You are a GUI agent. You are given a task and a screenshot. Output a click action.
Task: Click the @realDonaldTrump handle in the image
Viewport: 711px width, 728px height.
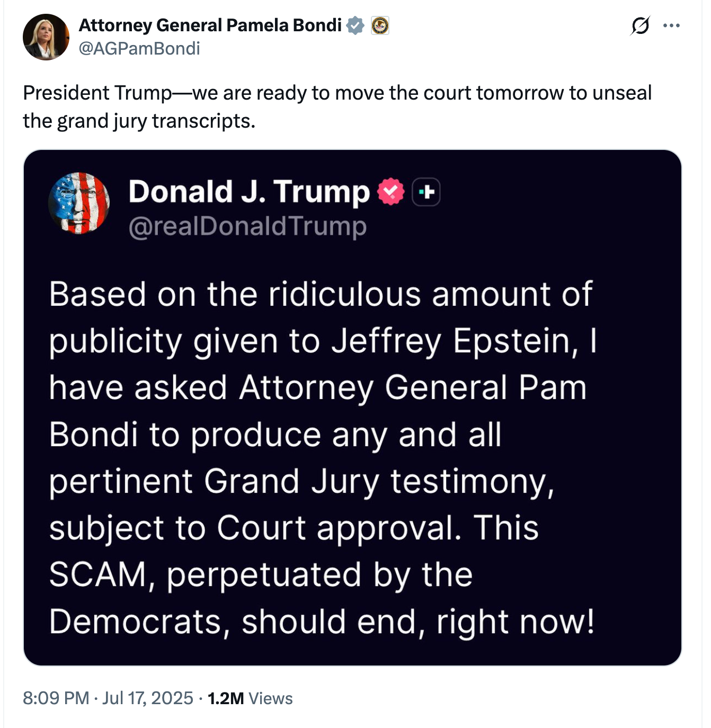click(x=247, y=226)
